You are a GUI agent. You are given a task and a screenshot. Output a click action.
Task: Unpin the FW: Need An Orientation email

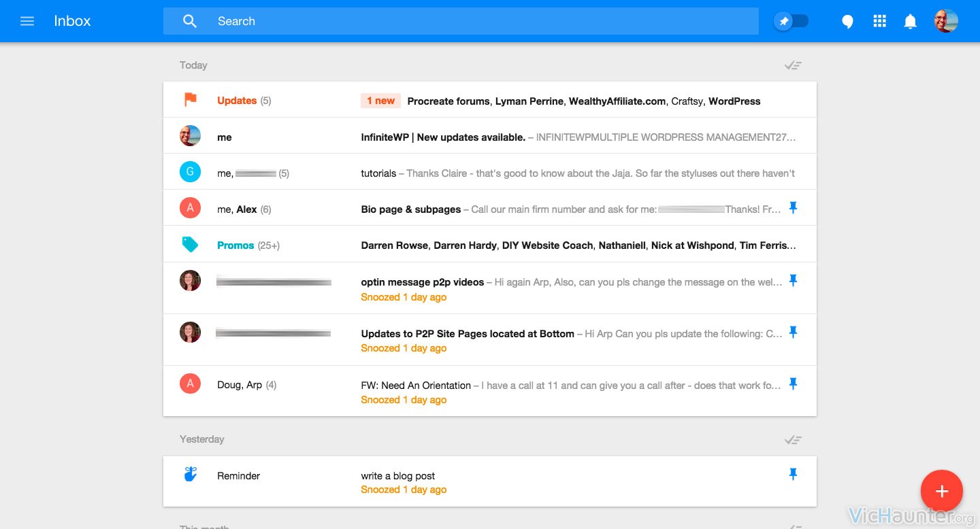793,384
